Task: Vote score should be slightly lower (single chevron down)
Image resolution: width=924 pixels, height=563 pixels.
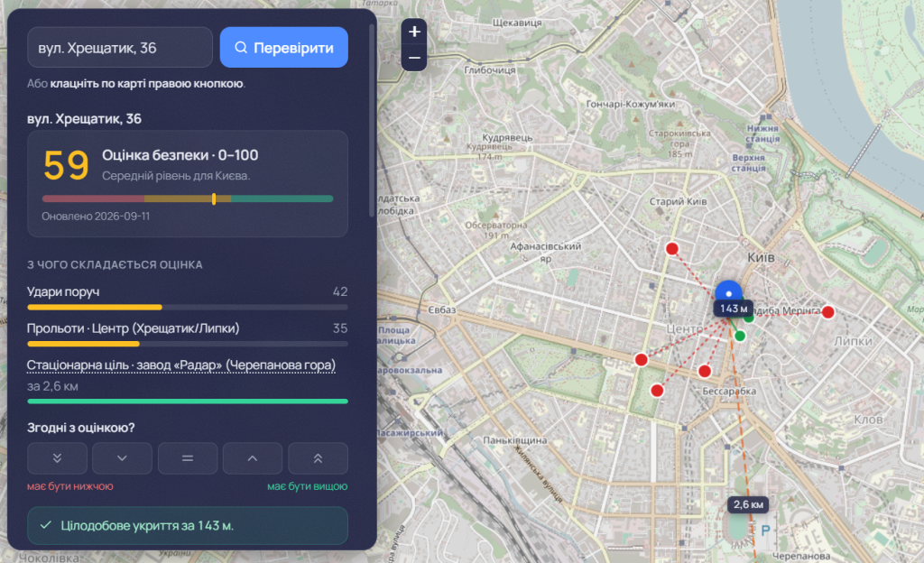Action: (x=122, y=458)
